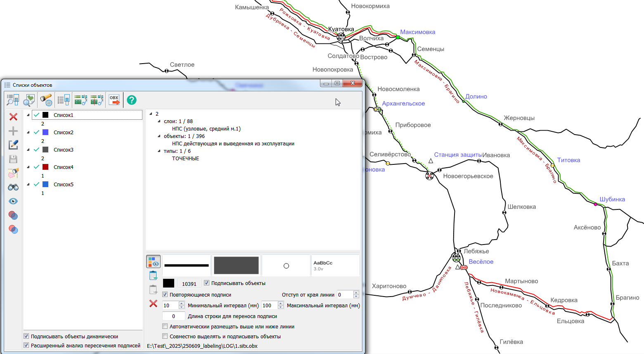This screenshot has height=354, width=644.
Task: Click the display style settings icon
Action: (153, 261)
